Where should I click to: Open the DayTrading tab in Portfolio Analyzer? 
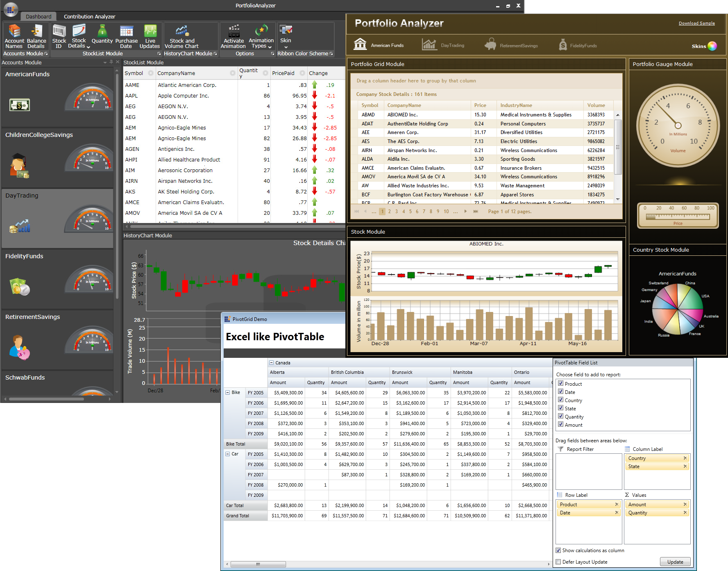pos(443,45)
